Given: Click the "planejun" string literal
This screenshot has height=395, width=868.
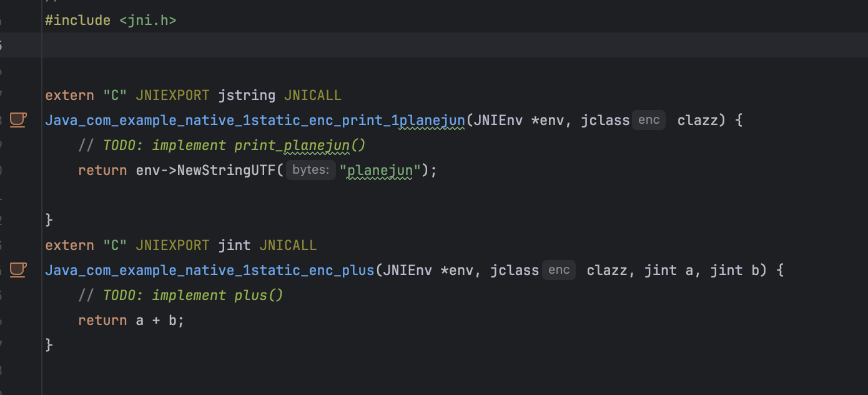Looking at the screenshot, I should pos(380,170).
